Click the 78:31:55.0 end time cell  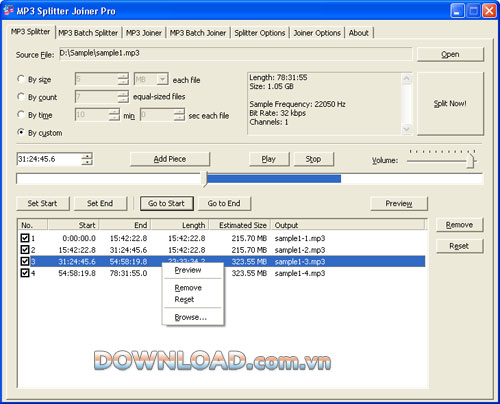[128, 273]
